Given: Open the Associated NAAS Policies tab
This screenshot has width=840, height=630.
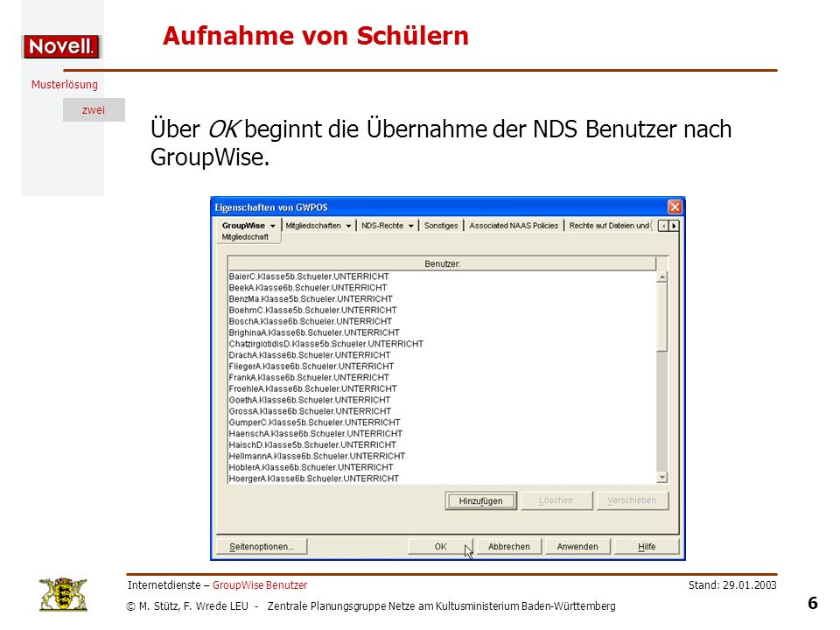Looking at the screenshot, I should 514,226.
